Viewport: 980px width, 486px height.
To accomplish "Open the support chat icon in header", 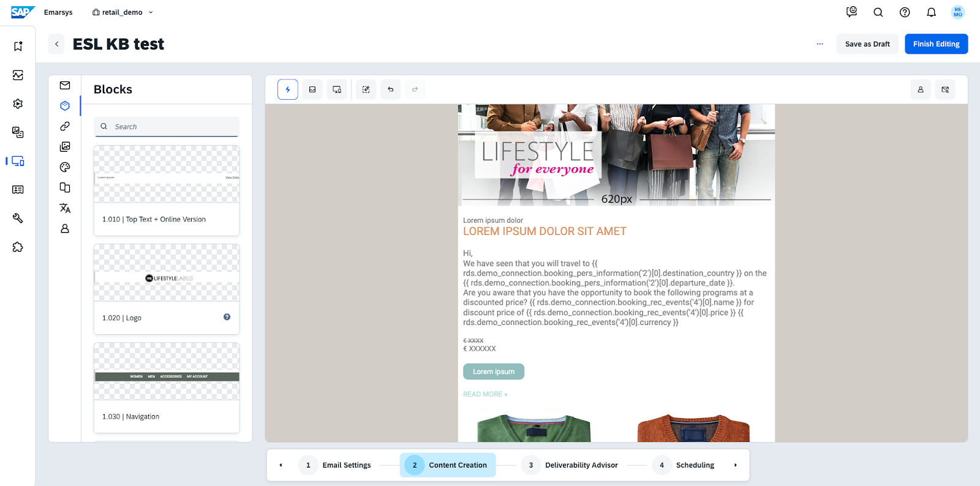I will click(851, 12).
